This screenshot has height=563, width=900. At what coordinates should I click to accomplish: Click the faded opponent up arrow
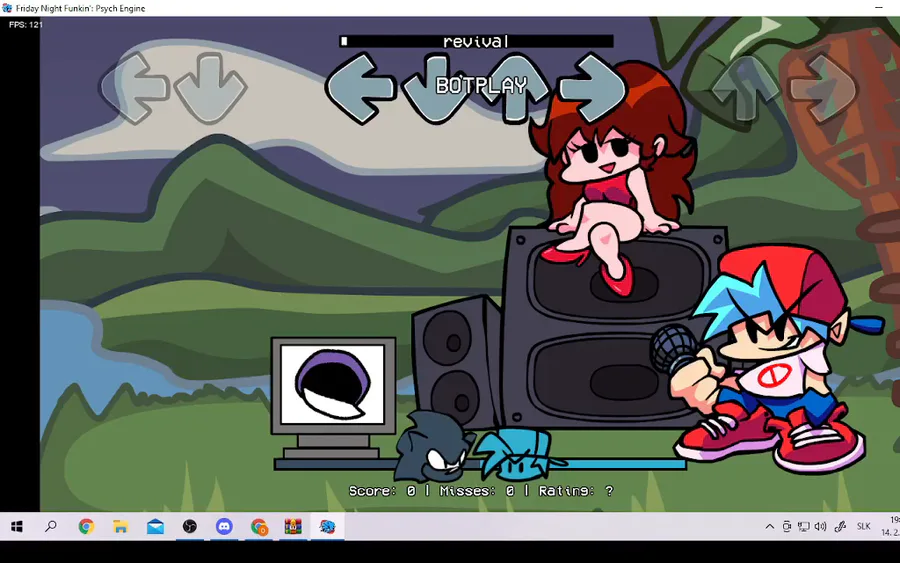pos(745,88)
